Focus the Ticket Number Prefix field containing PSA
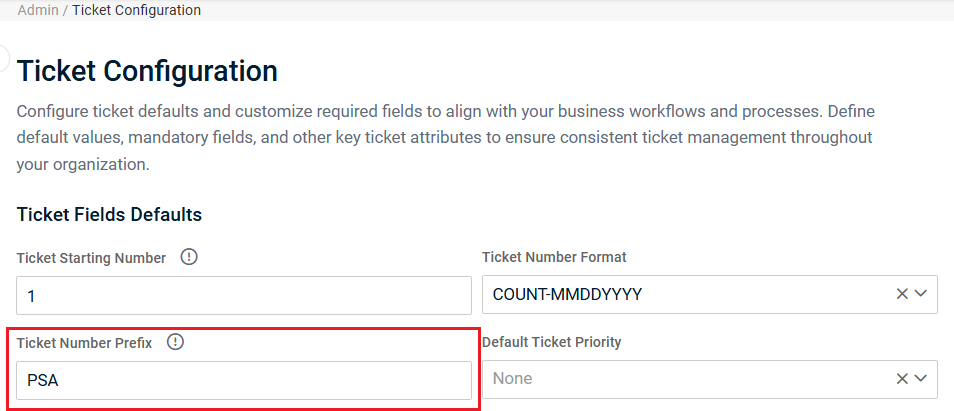954x411 pixels. [x=243, y=380]
